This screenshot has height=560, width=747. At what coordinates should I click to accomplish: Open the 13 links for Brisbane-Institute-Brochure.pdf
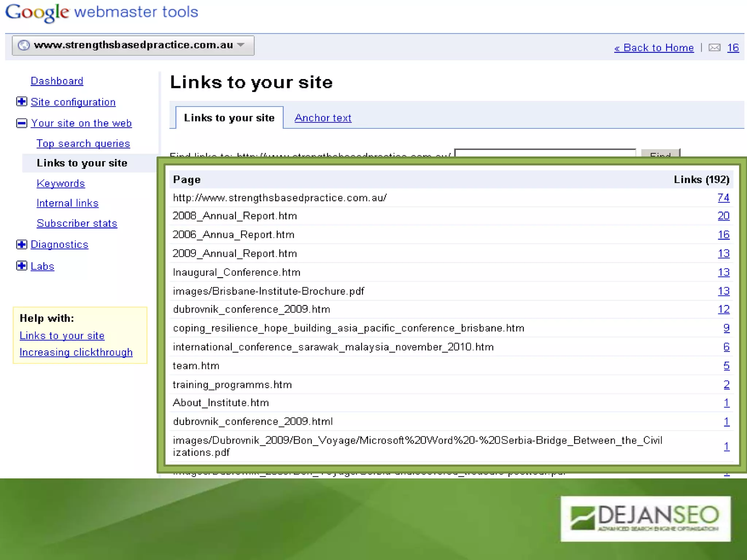724,291
